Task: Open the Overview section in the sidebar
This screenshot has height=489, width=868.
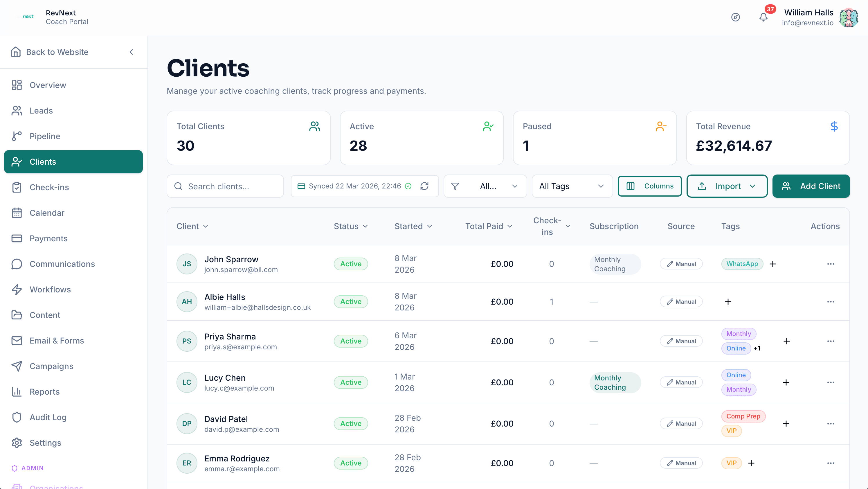Action: [48, 85]
